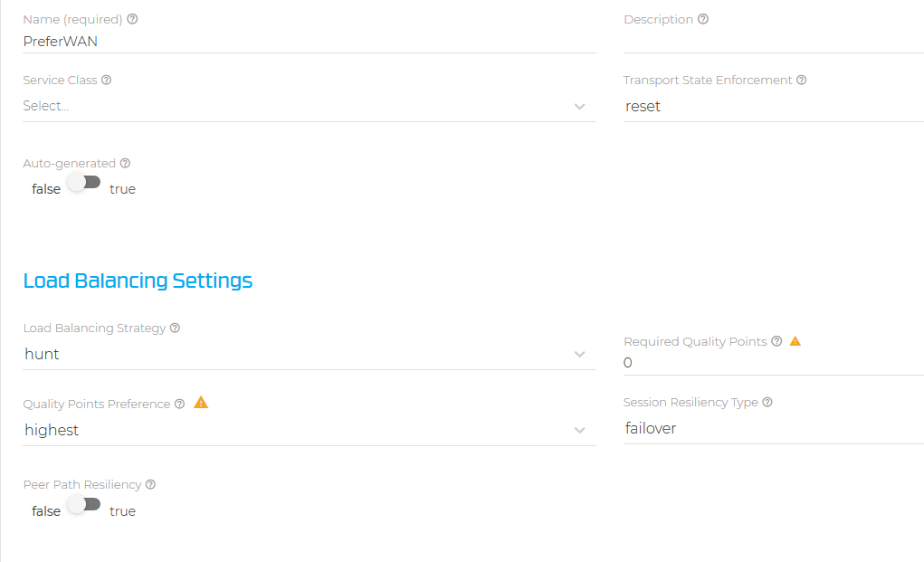Open Service Class help tooltip icon
924x562 pixels.
(x=106, y=80)
